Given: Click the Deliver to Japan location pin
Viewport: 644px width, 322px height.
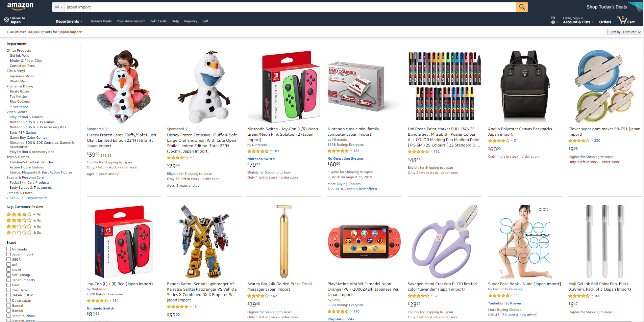Looking at the screenshot, I should tap(6, 20).
